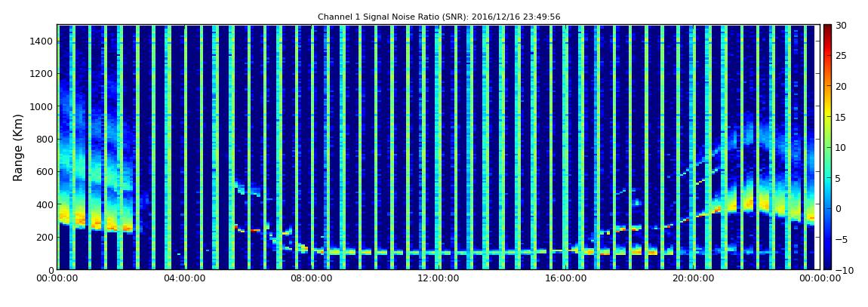Click the colorbar label 30
This screenshot has width=868, height=307.
coord(841,26)
